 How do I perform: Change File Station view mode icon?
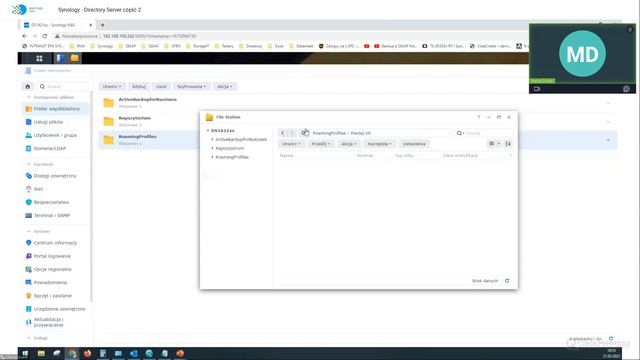492,144
